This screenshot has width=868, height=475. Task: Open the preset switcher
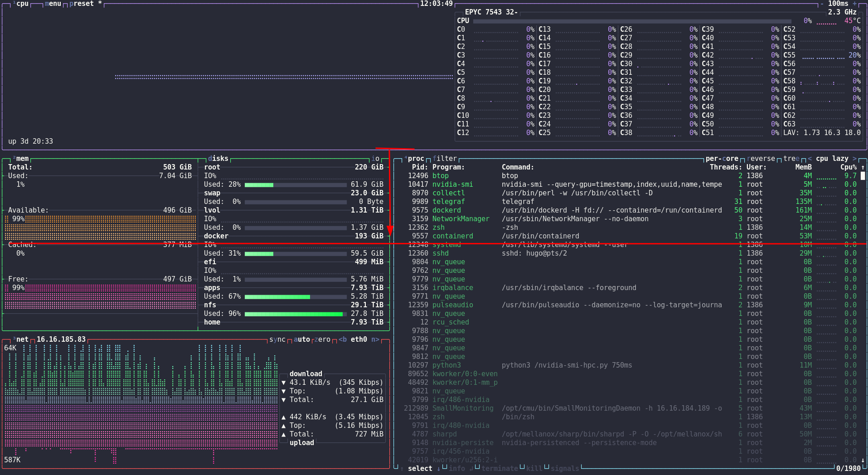point(82,4)
